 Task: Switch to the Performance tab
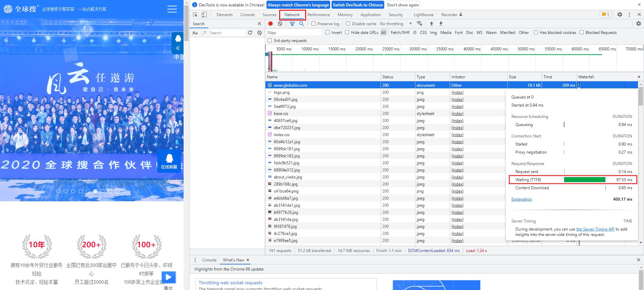pos(318,14)
